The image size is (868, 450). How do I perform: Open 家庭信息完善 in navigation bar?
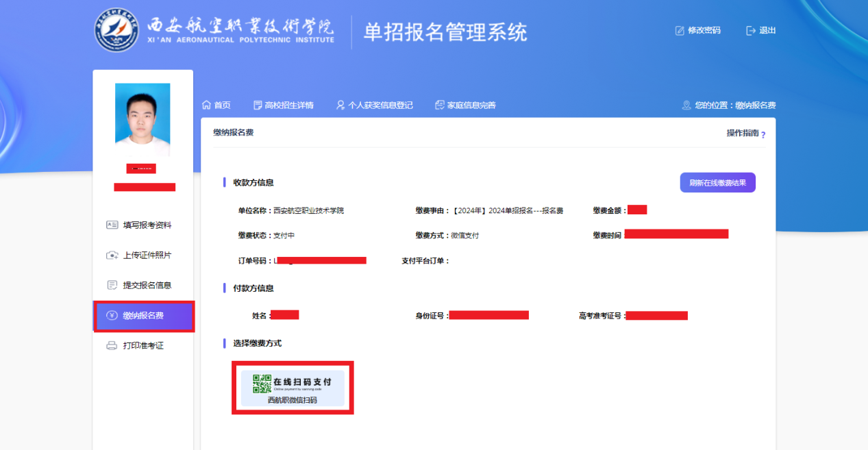465,105
